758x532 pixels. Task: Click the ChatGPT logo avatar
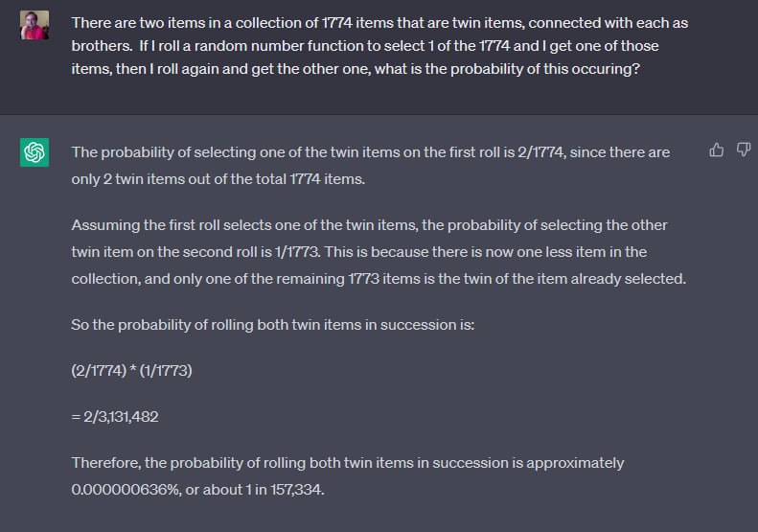point(34,152)
